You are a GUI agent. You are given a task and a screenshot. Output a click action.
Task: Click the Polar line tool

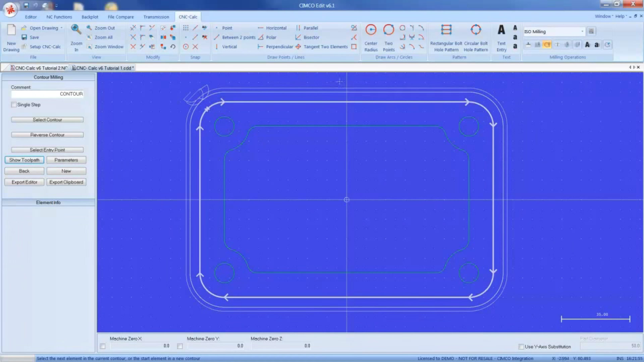pyautogui.click(x=267, y=37)
